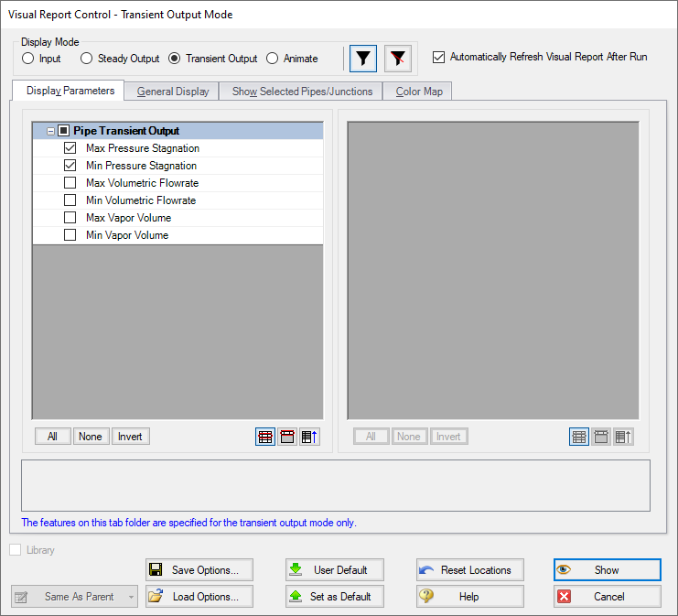Check the Max Vapor Volume box
The image size is (678, 616).
pyautogui.click(x=70, y=217)
